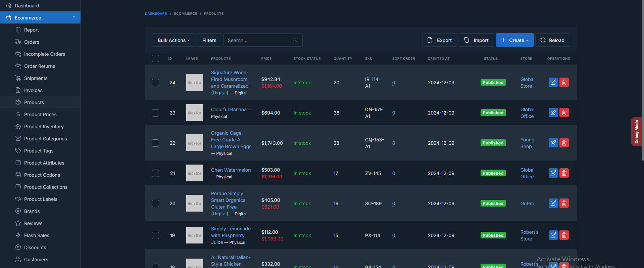
Task: Open the Bulk Actions dropdown
Action: pos(174,40)
